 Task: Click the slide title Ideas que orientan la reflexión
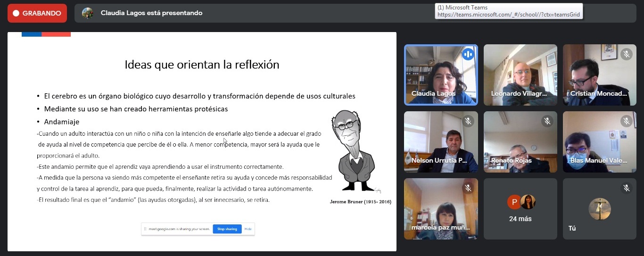202,65
